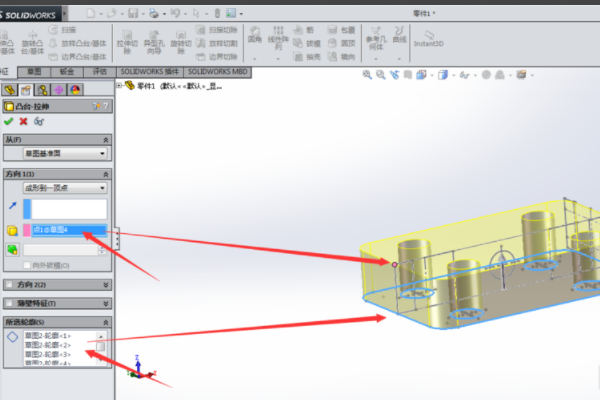
Task: Select the 旋转切除 revolved cut tool
Action: point(181,43)
